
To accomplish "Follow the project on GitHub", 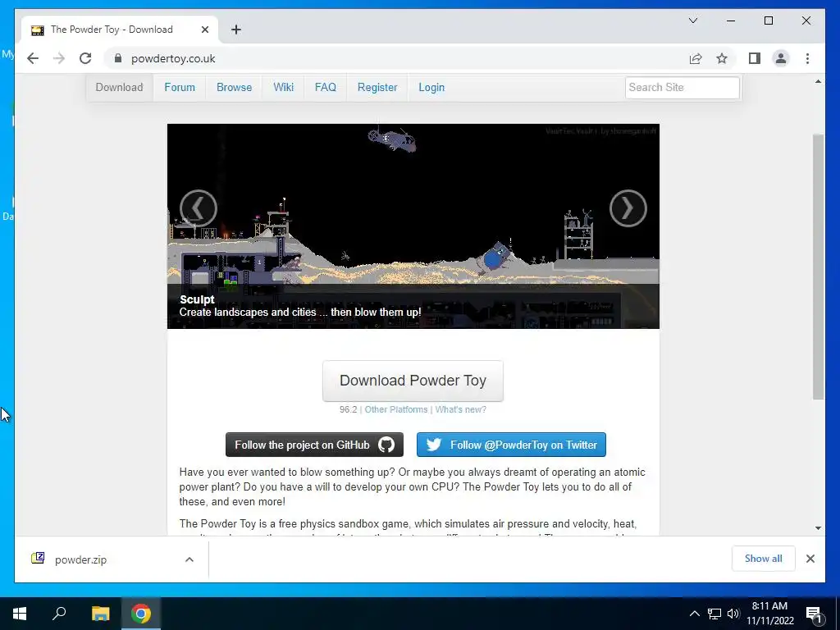I will [314, 445].
